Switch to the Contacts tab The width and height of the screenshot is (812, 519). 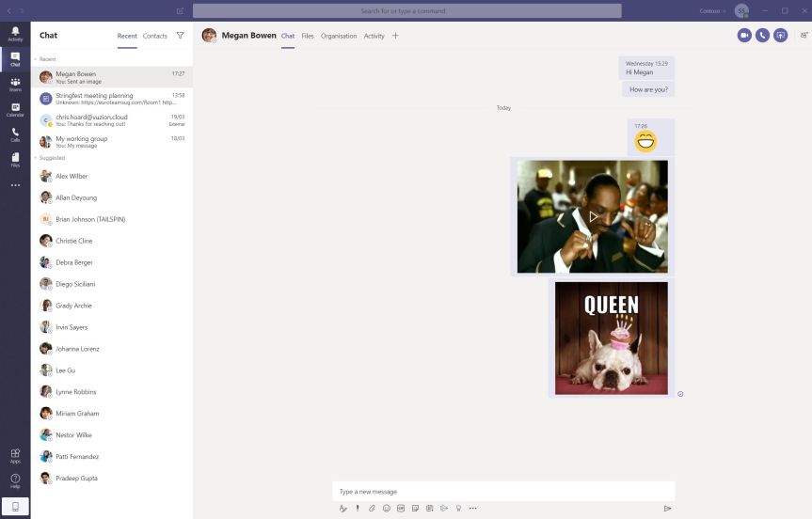point(155,36)
